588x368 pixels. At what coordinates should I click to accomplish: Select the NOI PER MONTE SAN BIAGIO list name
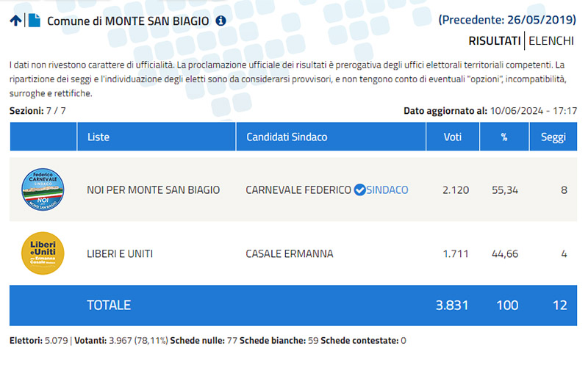153,190
